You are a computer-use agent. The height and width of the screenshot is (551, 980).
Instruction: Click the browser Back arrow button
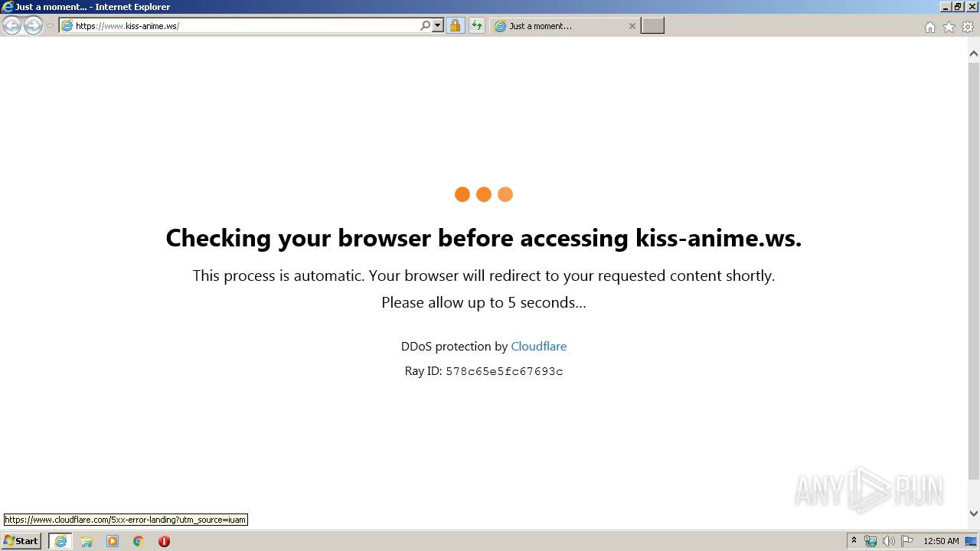coord(11,26)
